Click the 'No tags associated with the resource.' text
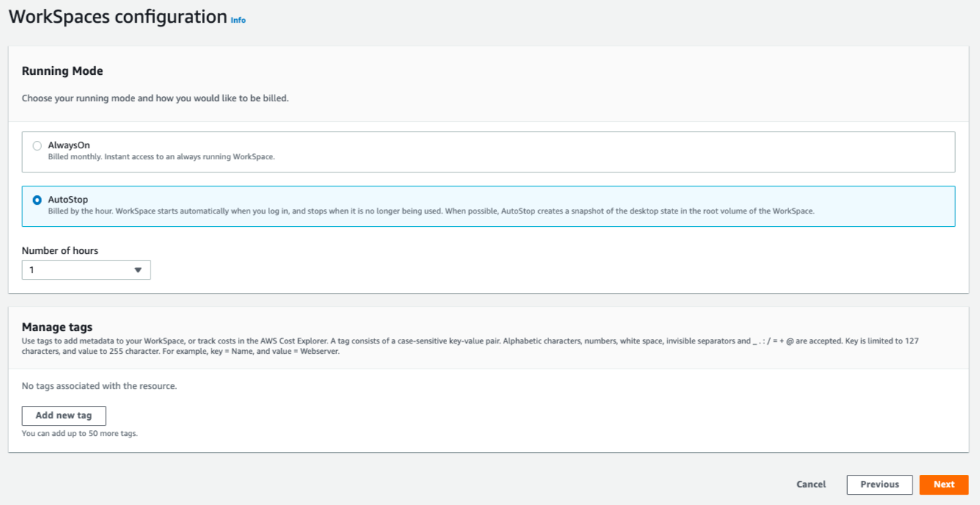Viewport: 980px width, 505px height. coord(99,385)
